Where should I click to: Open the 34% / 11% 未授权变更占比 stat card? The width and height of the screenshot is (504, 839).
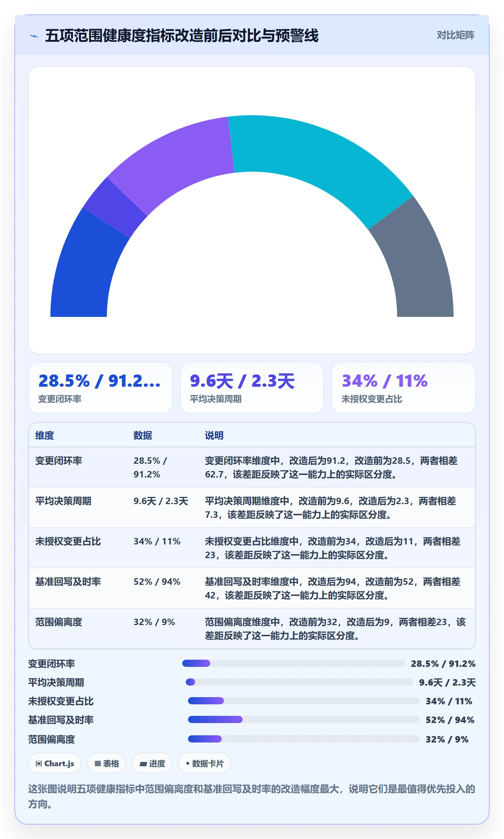[404, 387]
